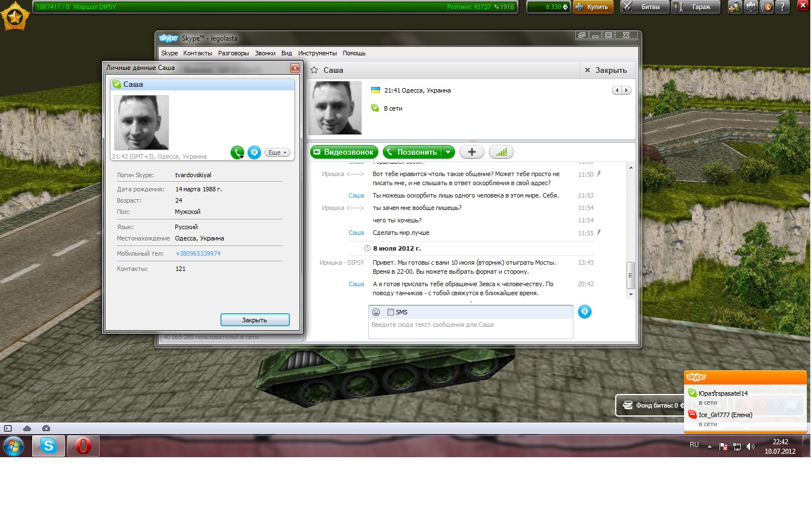The image size is (812, 508).
Task: Click Саша's profile photo in personal data dialog
Action: pyautogui.click(x=142, y=122)
